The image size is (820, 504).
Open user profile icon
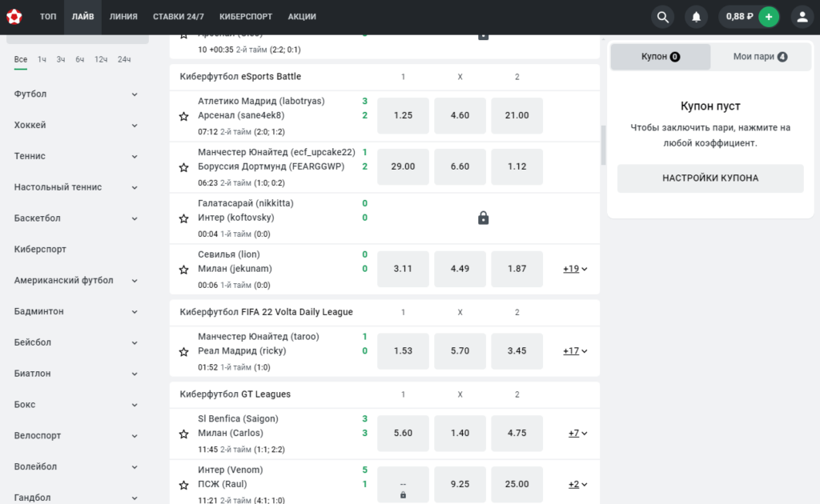click(802, 17)
